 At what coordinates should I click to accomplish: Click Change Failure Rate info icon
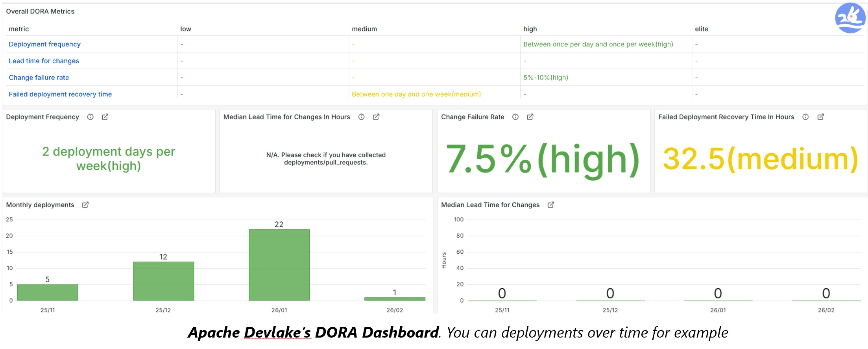515,117
